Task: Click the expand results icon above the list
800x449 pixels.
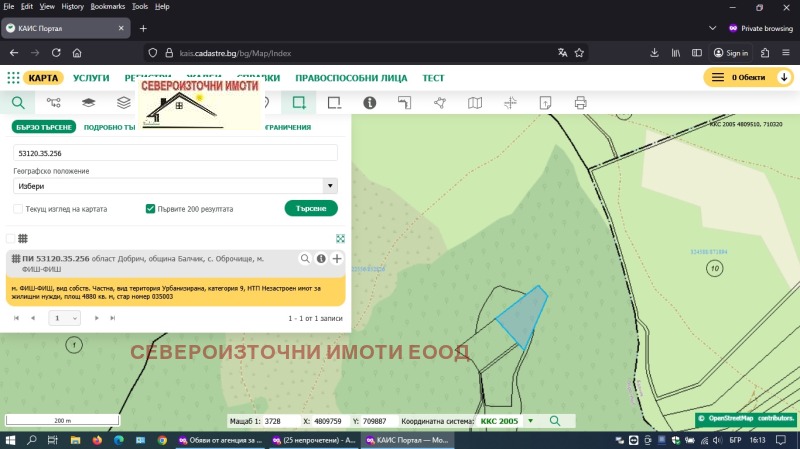Action: click(340, 238)
